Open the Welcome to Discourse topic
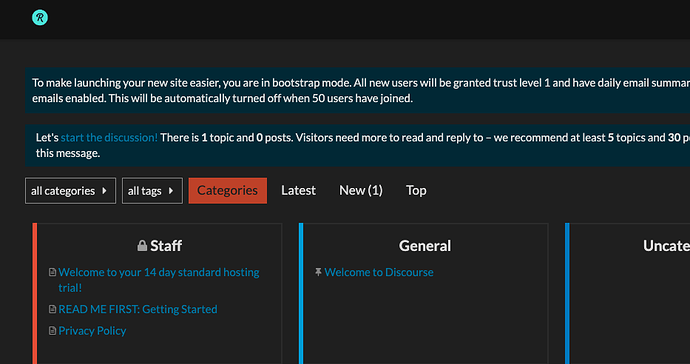Screen dimensions: 690x364 [x=379, y=272]
